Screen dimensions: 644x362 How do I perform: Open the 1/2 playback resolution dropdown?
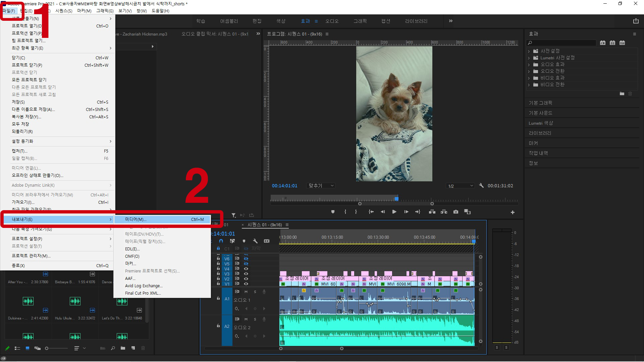(461, 186)
